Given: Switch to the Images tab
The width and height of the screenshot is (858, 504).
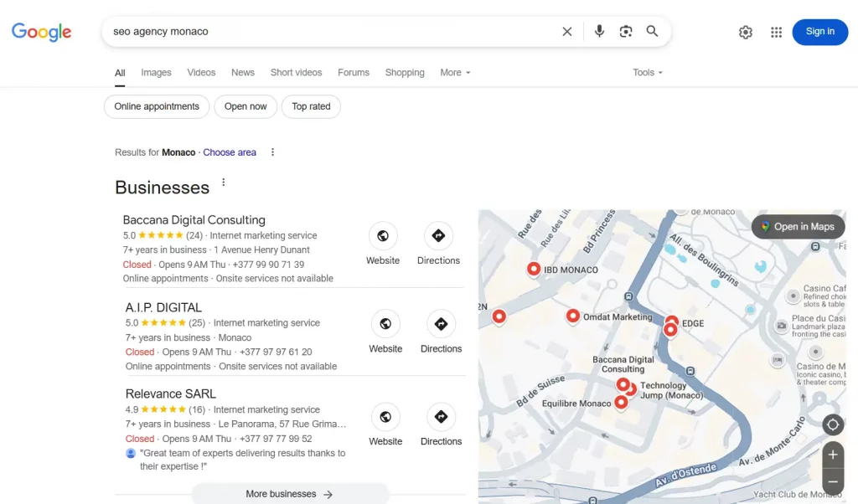Looking at the screenshot, I should tap(156, 72).
